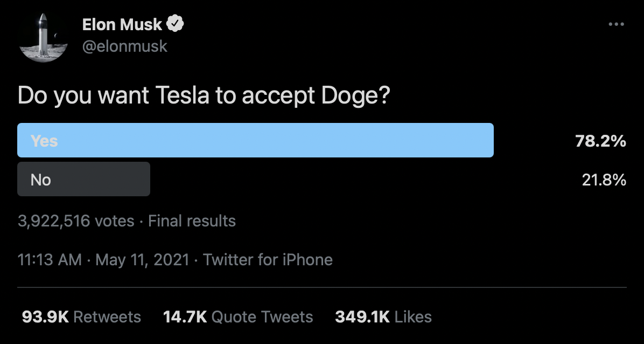Open the May 11, 2021 date link
The width and height of the screenshot is (644, 344).
pyautogui.click(x=142, y=260)
